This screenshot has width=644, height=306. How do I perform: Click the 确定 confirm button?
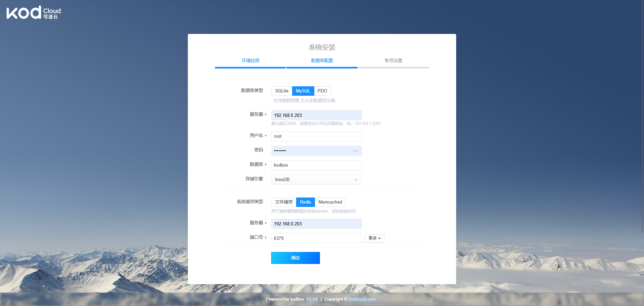(296, 258)
